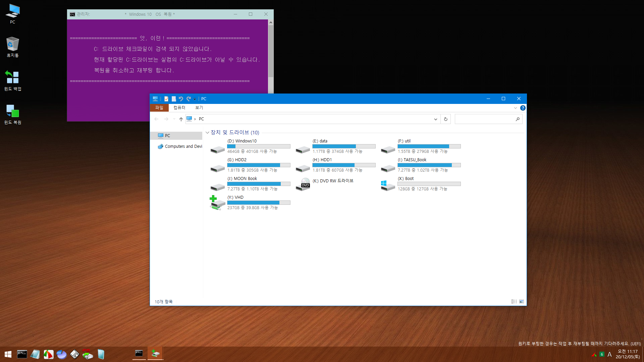Click the New folder icon in Explorer title bar
The image size is (644, 362).
(174, 99)
